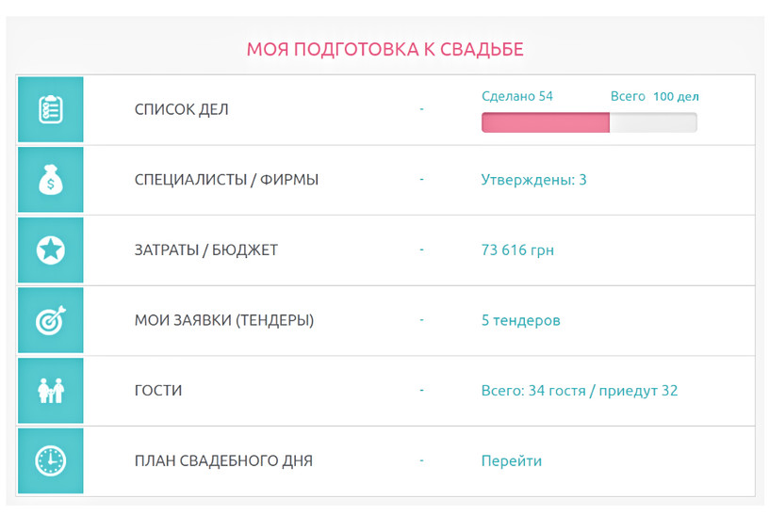Open the ГОСТИ row label
This screenshot has width=769, height=532.
pos(158,391)
